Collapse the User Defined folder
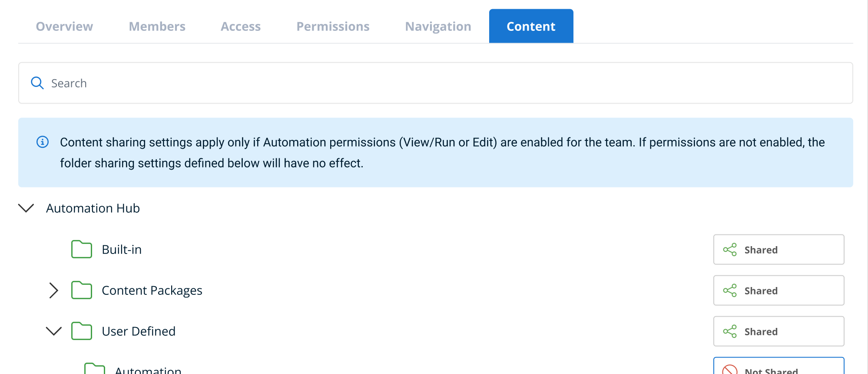Viewport: 868px width, 374px height. click(53, 331)
